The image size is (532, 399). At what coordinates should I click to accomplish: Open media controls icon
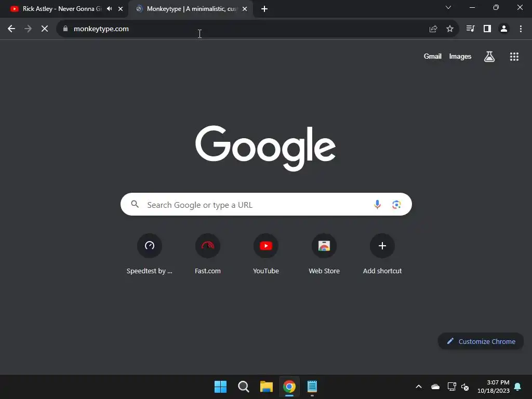pos(470,29)
